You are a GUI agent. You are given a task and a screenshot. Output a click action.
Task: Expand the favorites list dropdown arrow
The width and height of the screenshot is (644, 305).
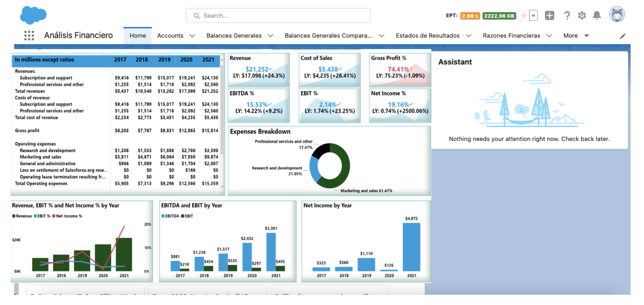coord(533,16)
